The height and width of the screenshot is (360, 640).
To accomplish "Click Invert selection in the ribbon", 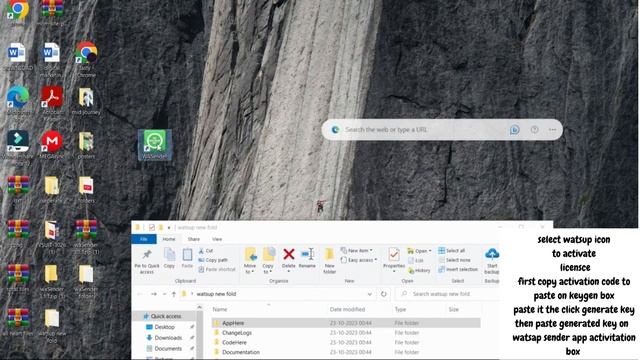I will [x=458, y=269].
